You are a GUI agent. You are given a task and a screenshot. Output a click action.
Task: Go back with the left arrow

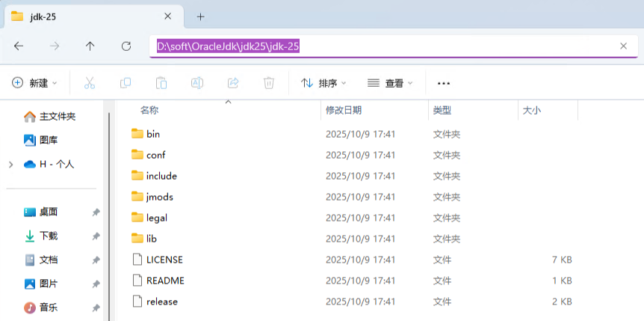point(19,46)
